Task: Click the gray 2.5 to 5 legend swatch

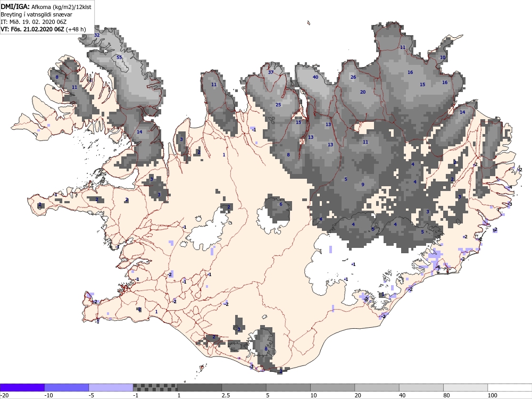Action: (x=244, y=387)
